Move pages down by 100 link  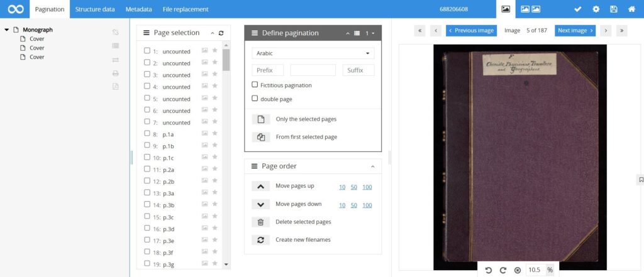[367, 205]
